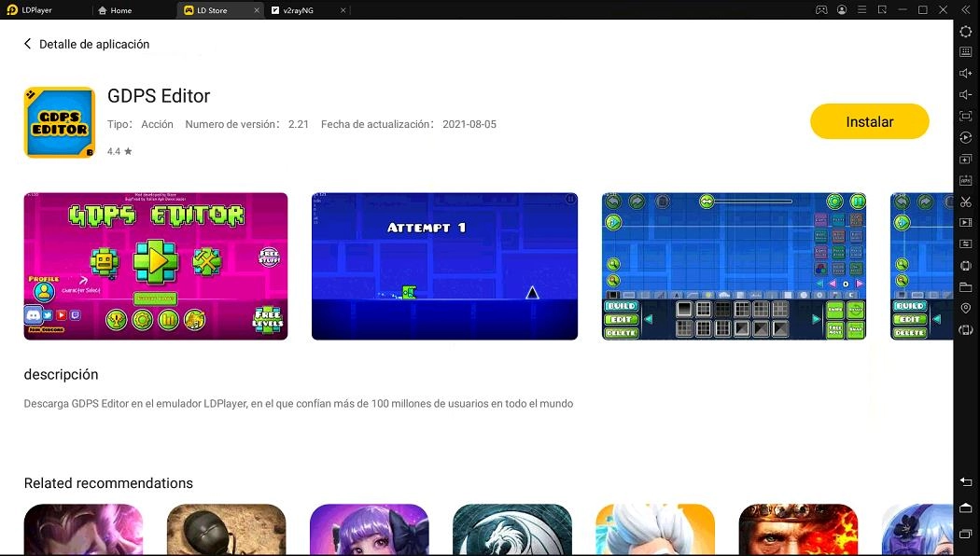Open the keyboard mapping icon in the sidebar
The image size is (980, 556).
966,52
